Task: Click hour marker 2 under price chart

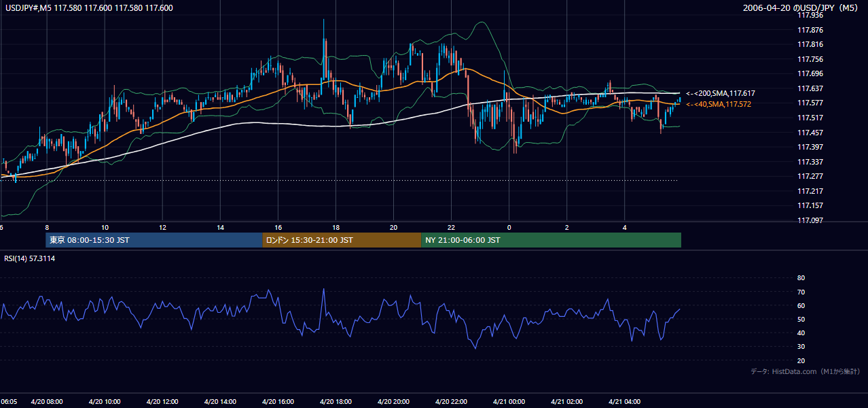Action: coord(567,227)
